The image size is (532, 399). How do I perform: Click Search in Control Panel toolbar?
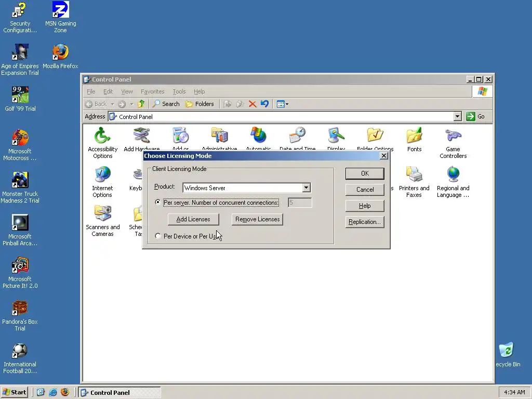(166, 104)
